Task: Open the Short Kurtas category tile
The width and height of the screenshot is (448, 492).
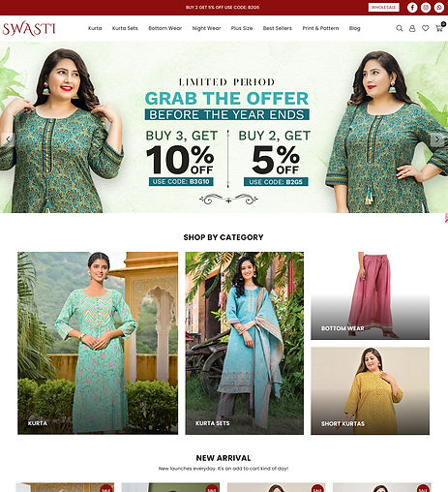Action: pyautogui.click(x=370, y=391)
